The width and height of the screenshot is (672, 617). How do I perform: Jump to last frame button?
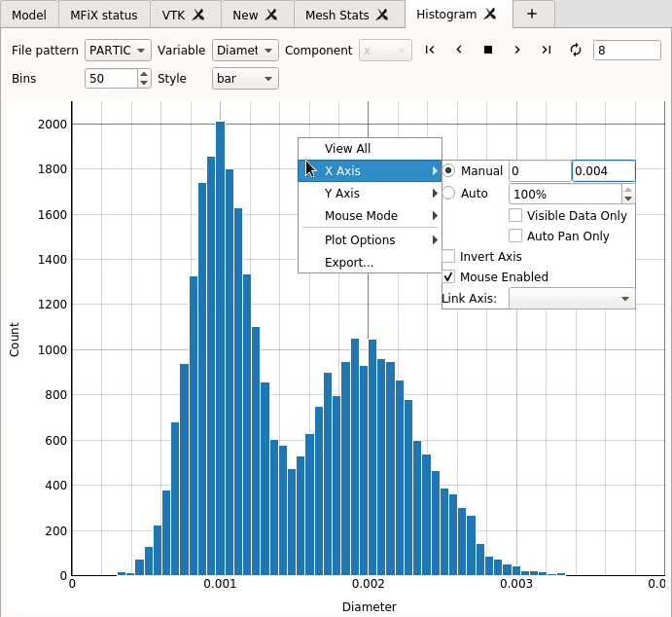pyautogui.click(x=547, y=50)
